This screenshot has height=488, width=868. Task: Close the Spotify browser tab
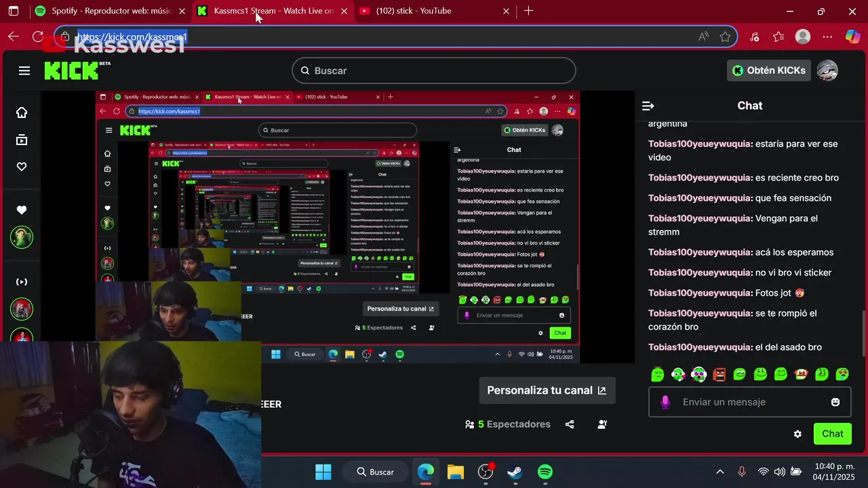pos(182,11)
